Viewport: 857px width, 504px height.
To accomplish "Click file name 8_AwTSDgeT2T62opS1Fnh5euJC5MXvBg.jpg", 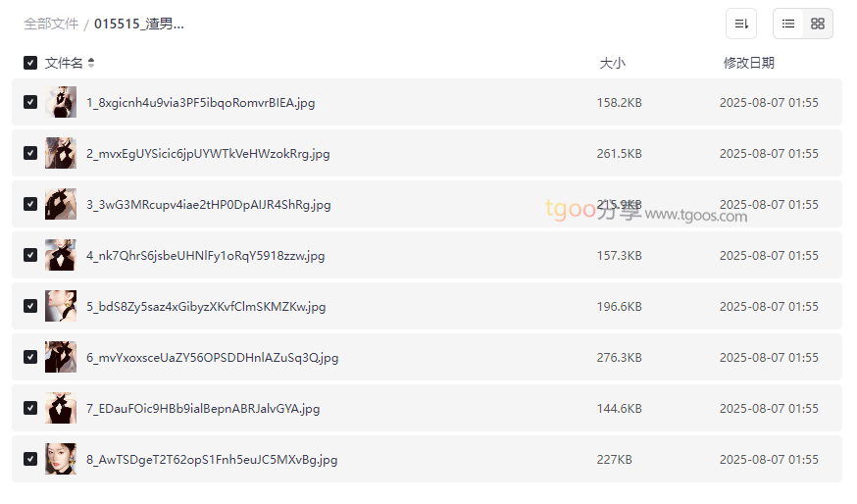I will [x=212, y=459].
